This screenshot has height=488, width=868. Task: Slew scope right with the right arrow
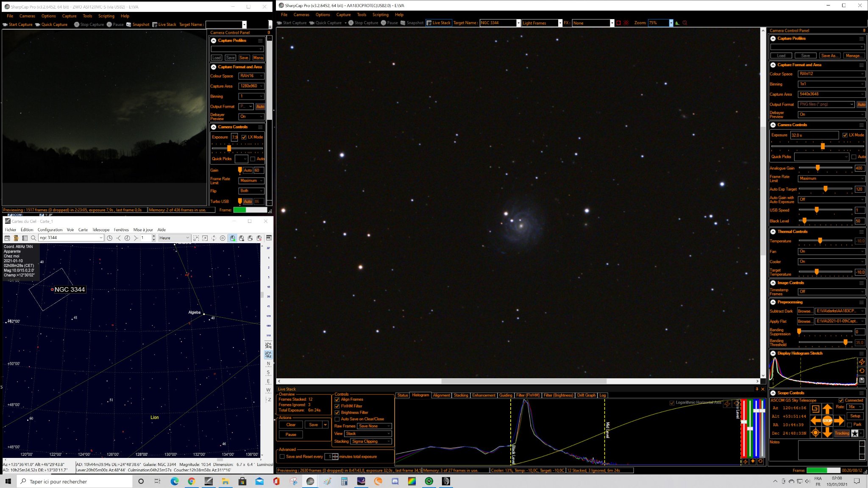[x=839, y=421]
